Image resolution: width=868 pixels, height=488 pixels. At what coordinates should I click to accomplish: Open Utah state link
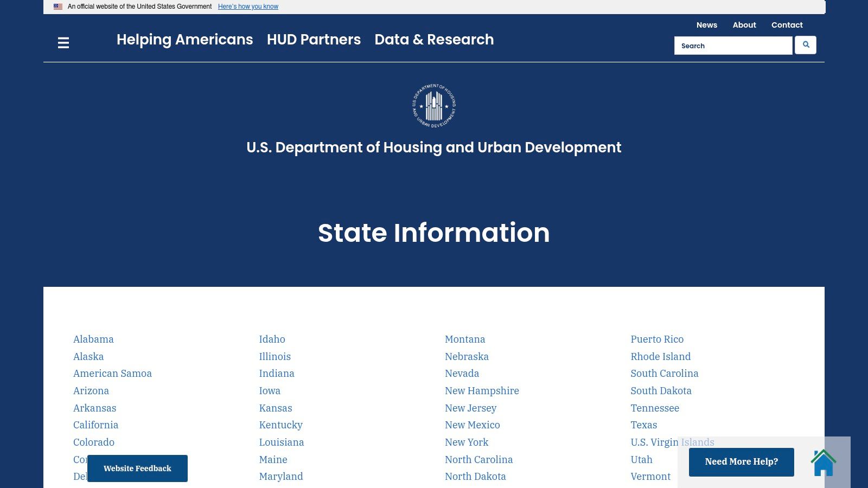(x=641, y=460)
